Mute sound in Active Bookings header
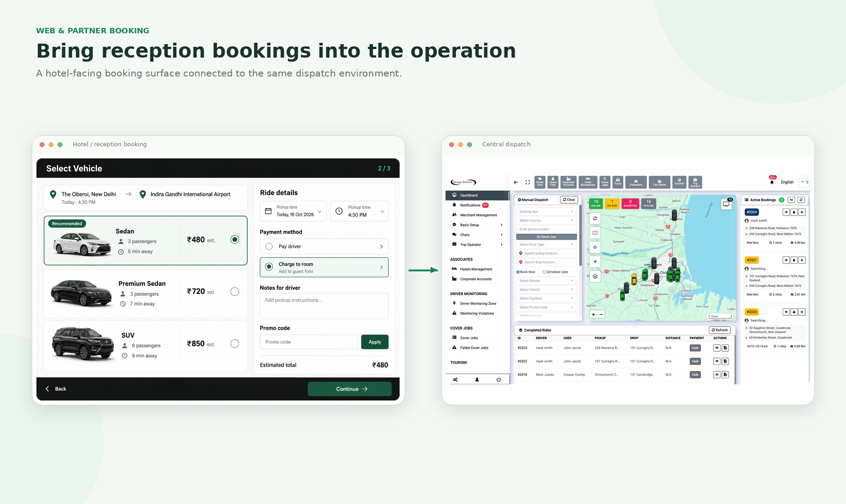This screenshot has height=504, width=846. 791,200
